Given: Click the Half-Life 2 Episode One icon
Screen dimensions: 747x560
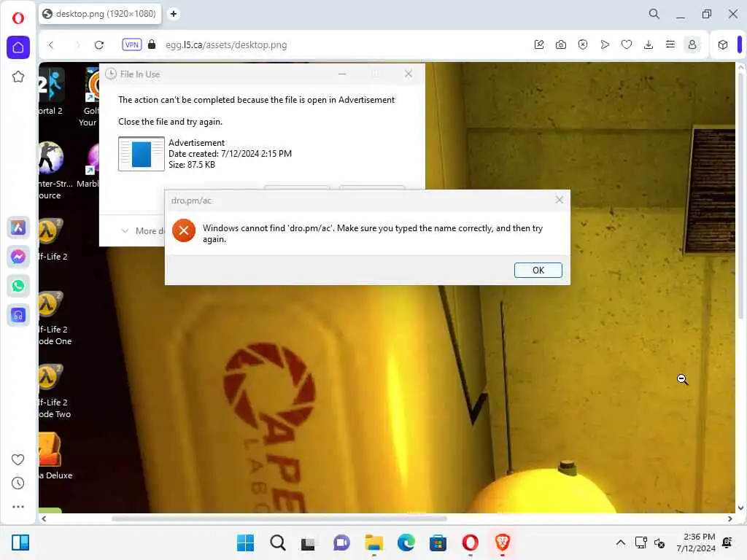Looking at the screenshot, I should coord(53,316).
